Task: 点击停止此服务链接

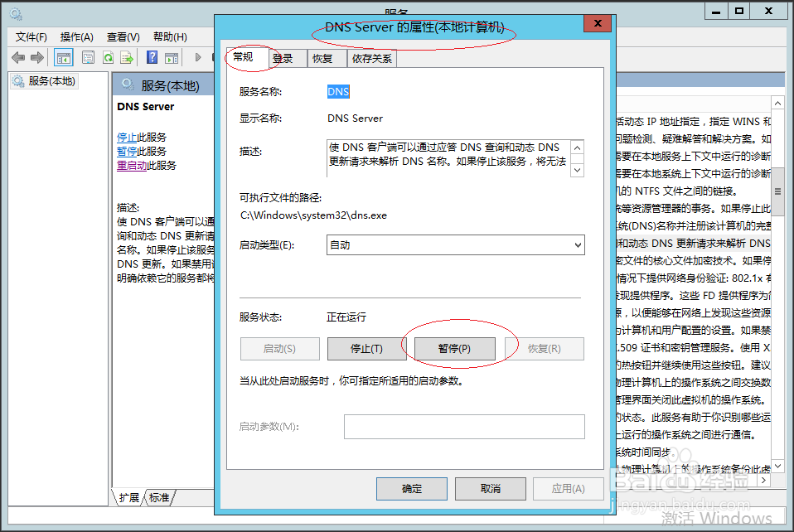Action: point(144,138)
